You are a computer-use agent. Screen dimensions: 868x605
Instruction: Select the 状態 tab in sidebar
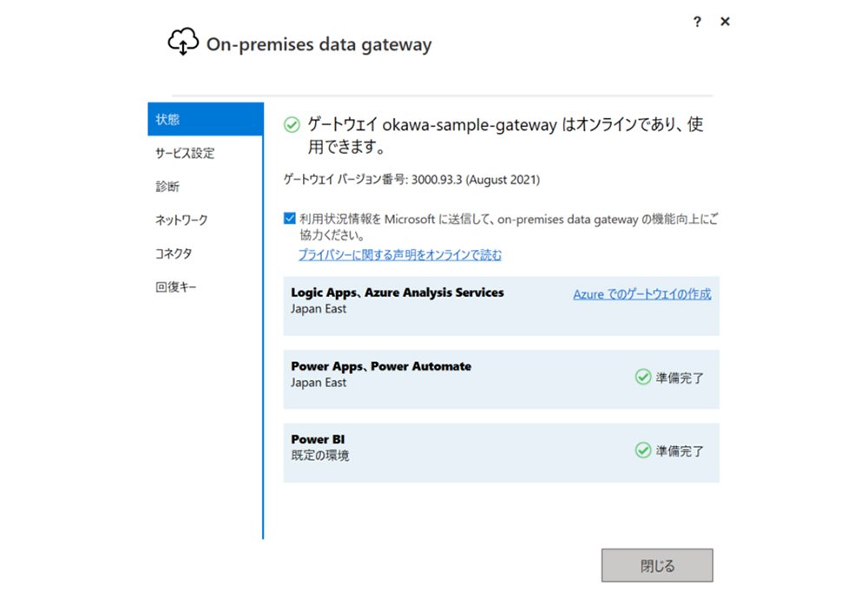pyautogui.click(x=206, y=119)
